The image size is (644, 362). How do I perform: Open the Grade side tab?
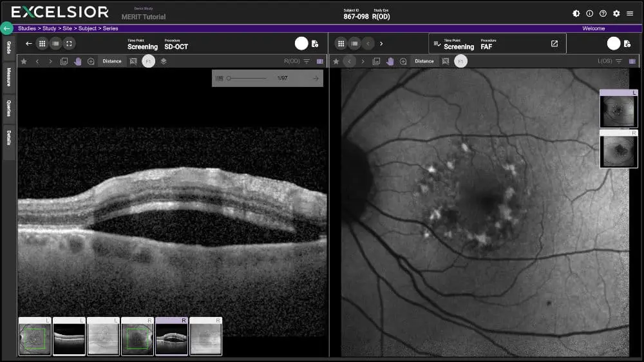[x=8, y=48]
